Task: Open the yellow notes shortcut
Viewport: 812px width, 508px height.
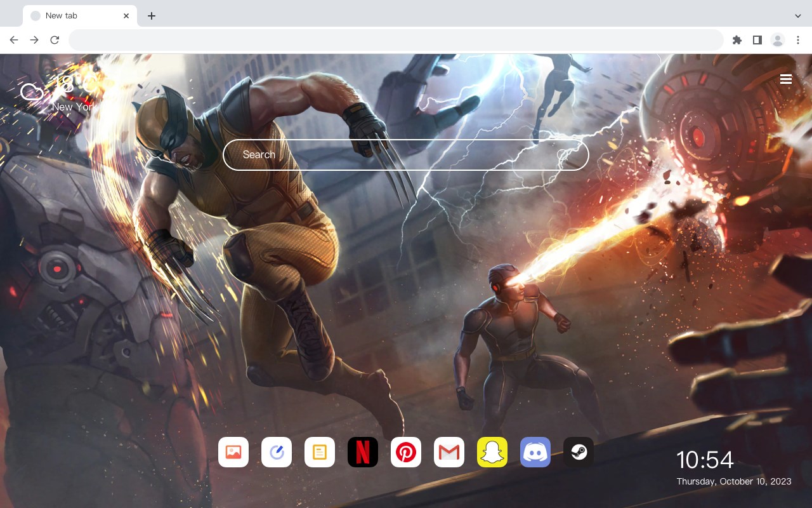Action: click(320, 452)
